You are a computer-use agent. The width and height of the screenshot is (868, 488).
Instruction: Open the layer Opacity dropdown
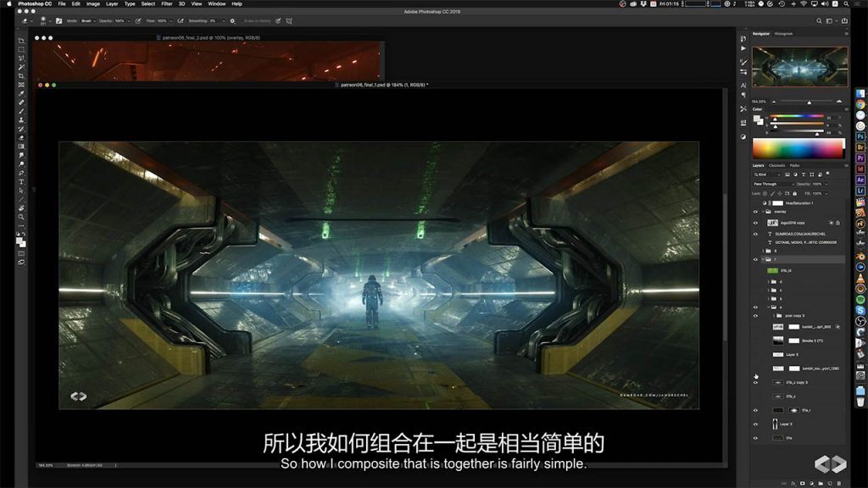click(826, 184)
